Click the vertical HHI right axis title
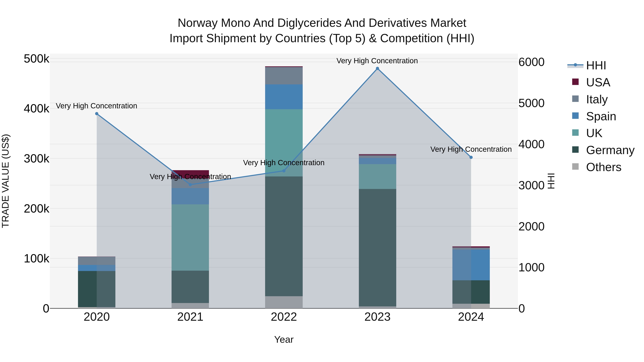This screenshot has height=362, width=644. click(551, 181)
